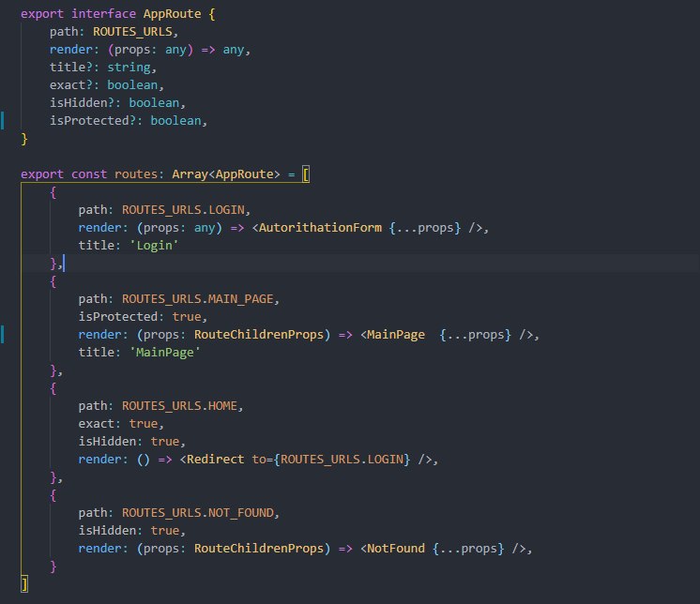Screen dimensions: 700x604
Task: Click 'ROUTES_URLS' type in the path property
Action: pos(132,32)
